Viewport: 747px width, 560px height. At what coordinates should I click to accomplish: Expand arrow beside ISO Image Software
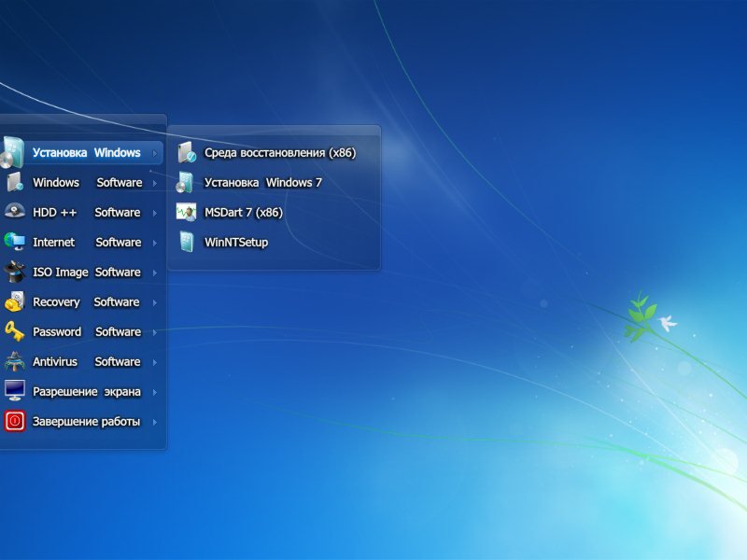click(x=155, y=273)
